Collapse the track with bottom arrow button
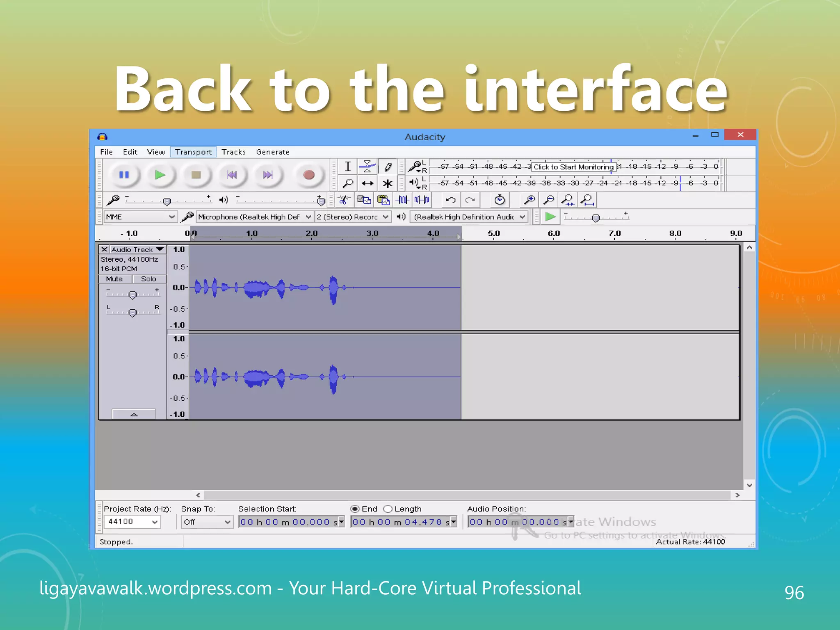Viewport: 840px width, 630px height. point(134,414)
